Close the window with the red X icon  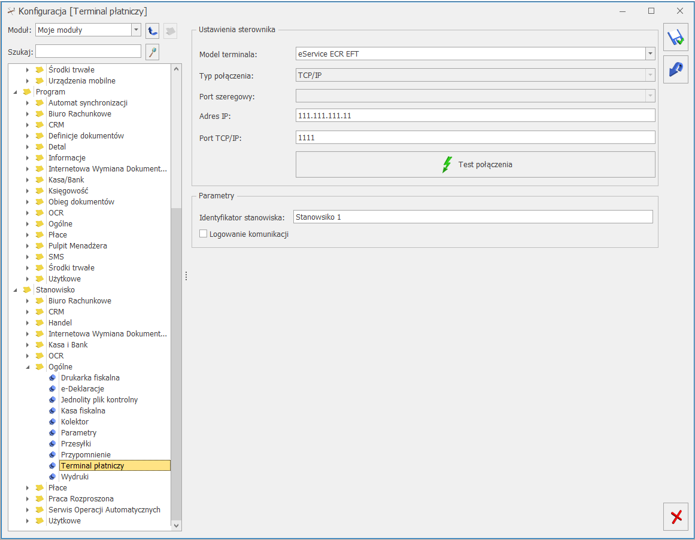[676, 516]
